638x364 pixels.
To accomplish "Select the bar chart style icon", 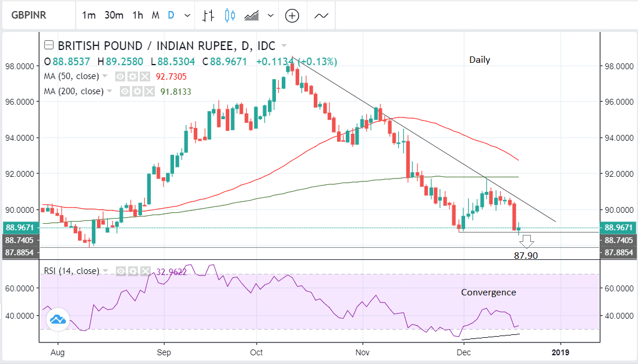I will pyautogui.click(x=209, y=16).
